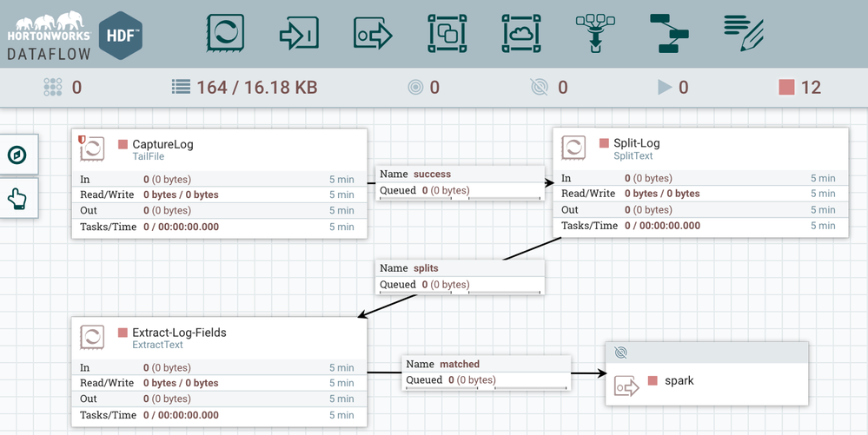868x435 pixels.
Task: Click the Hortonworks HDF hexagon logo
Action: [121, 35]
